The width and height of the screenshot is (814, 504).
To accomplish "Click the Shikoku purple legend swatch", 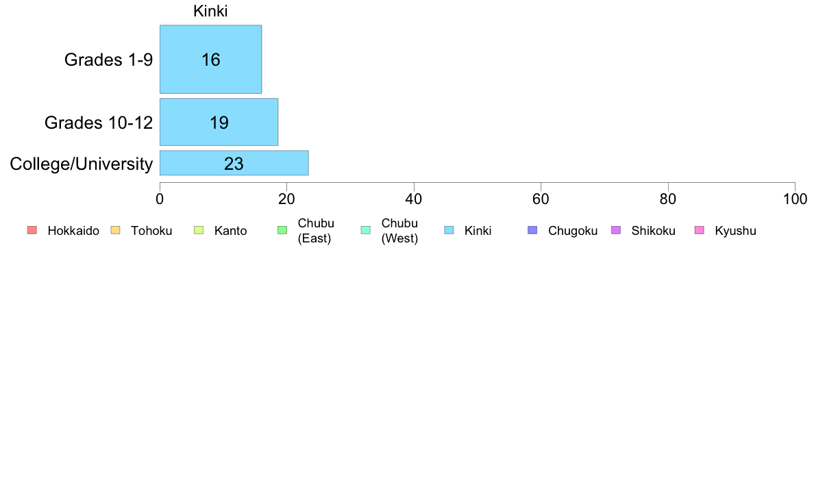I will (x=616, y=231).
